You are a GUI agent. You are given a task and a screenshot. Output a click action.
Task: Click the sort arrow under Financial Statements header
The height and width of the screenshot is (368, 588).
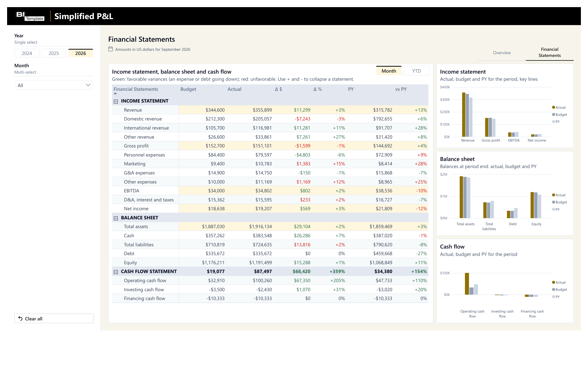coord(115,93)
